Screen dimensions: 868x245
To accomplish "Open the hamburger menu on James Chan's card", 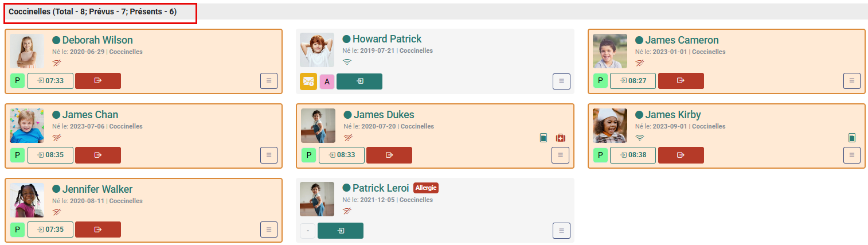I will pyautogui.click(x=269, y=155).
